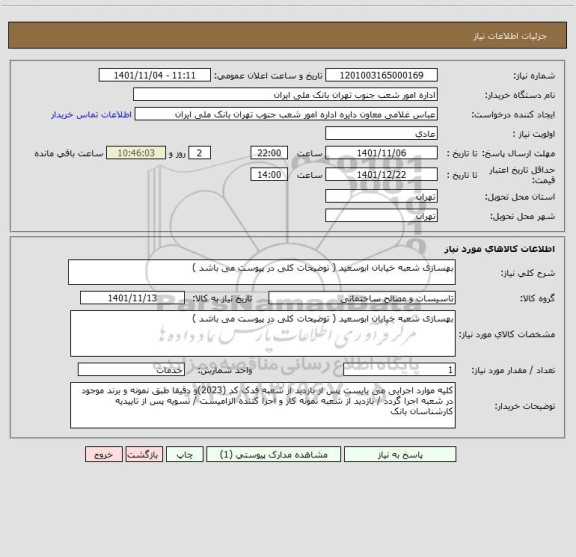Click the اطلاعات کالاهای مورد نیاز heading

(x=500, y=249)
